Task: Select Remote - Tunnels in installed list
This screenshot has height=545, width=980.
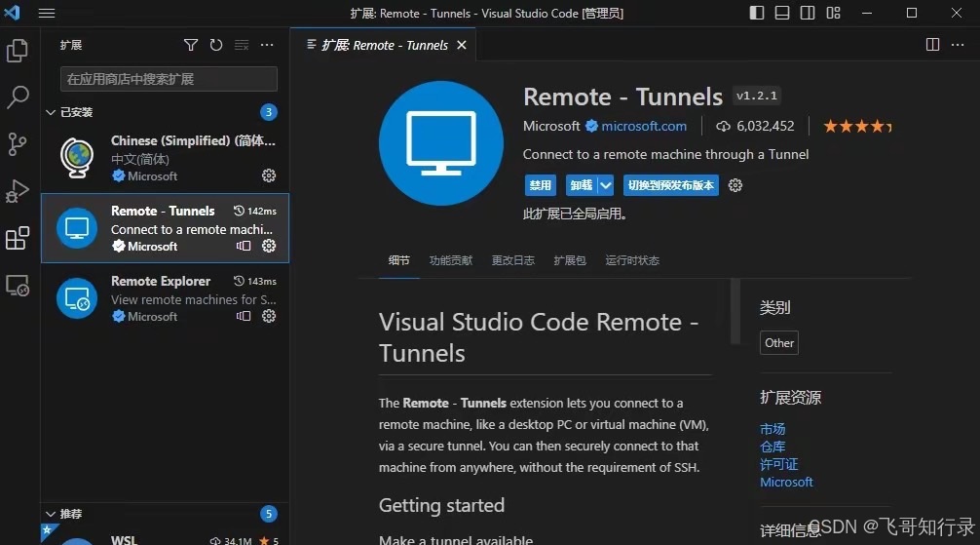Action: 165,228
